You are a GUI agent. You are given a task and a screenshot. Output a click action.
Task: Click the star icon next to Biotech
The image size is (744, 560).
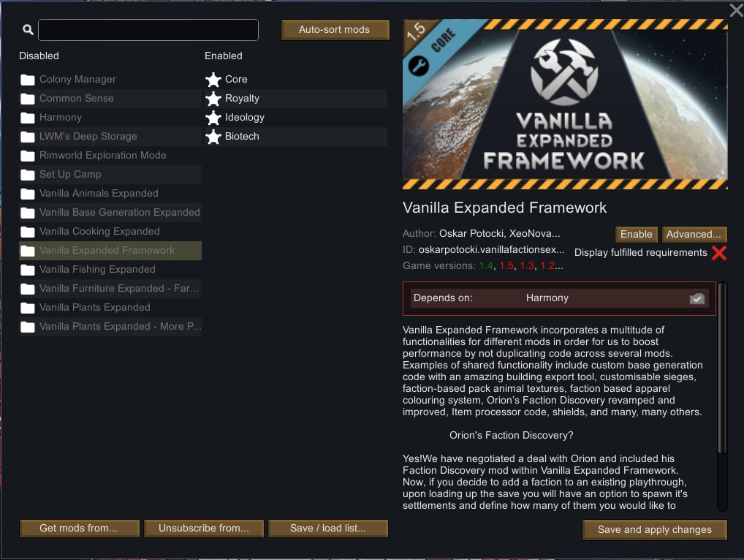point(212,136)
